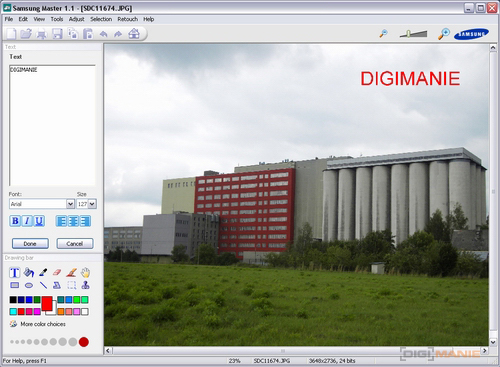Image resolution: width=500 pixels, height=367 pixels.
Task: Select the eraser tool
Action: (57, 273)
